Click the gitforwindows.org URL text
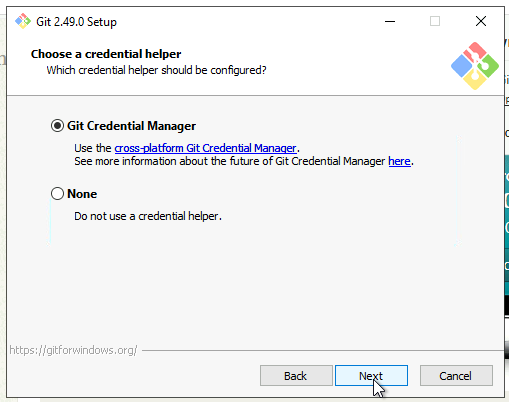The width and height of the screenshot is (509, 402). [x=73, y=350]
